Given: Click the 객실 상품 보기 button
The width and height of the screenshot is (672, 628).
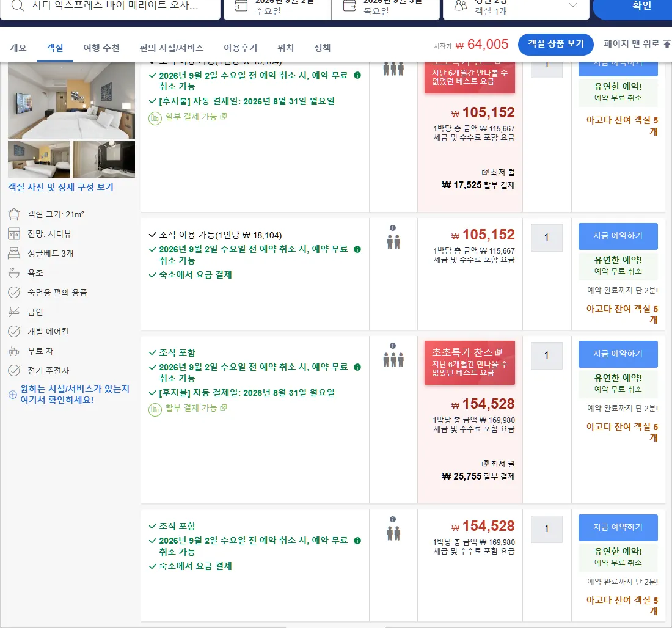Looking at the screenshot, I should (x=555, y=44).
